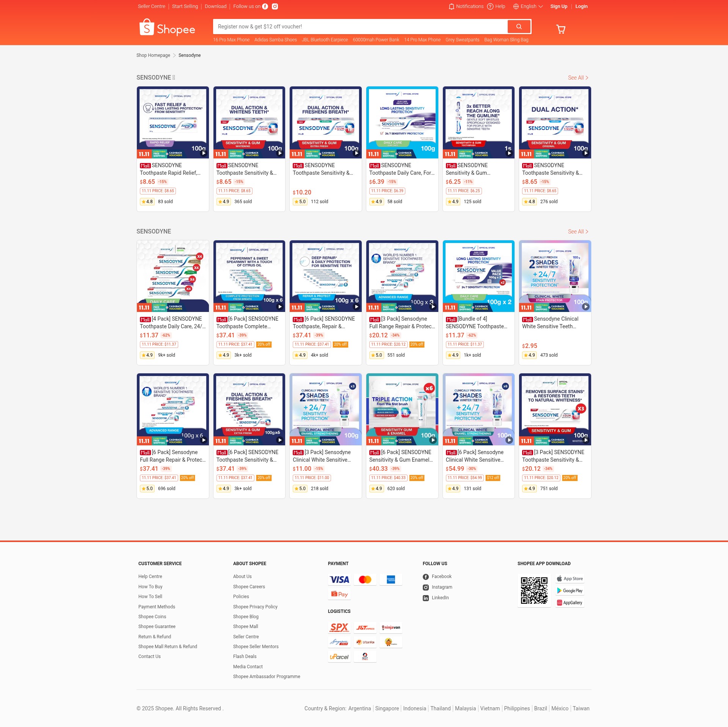Image resolution: width=728 pixels, height=727 pixels.
Task: Open App Store download badge
Action: click(x=570, y=579)
